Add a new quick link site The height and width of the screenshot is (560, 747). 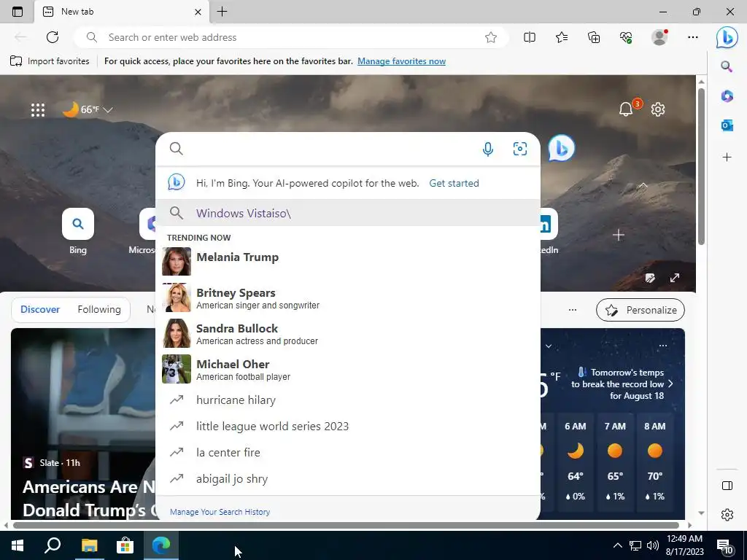(x=619, y=235)
